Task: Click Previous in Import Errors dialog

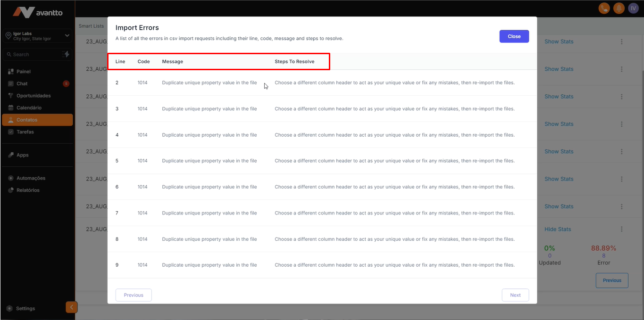Action: pyautogui.click(x=134, y=295)
